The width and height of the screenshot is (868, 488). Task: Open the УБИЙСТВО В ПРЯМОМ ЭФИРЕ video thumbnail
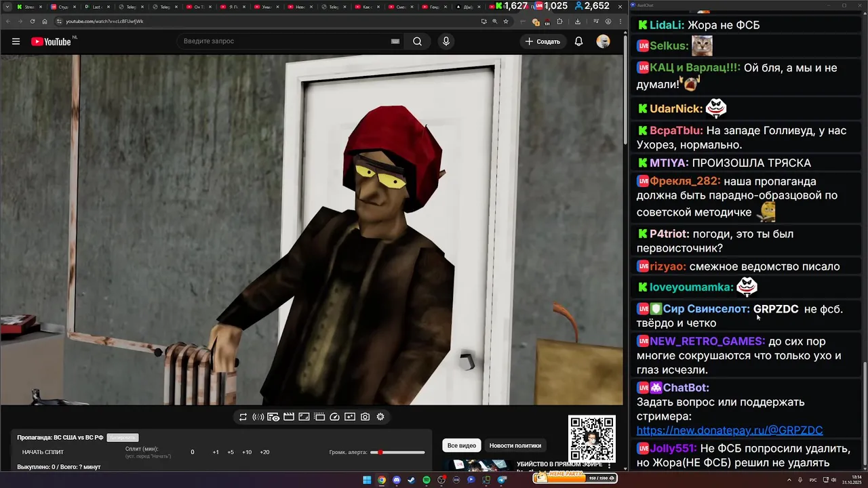(x=478, y=466)
